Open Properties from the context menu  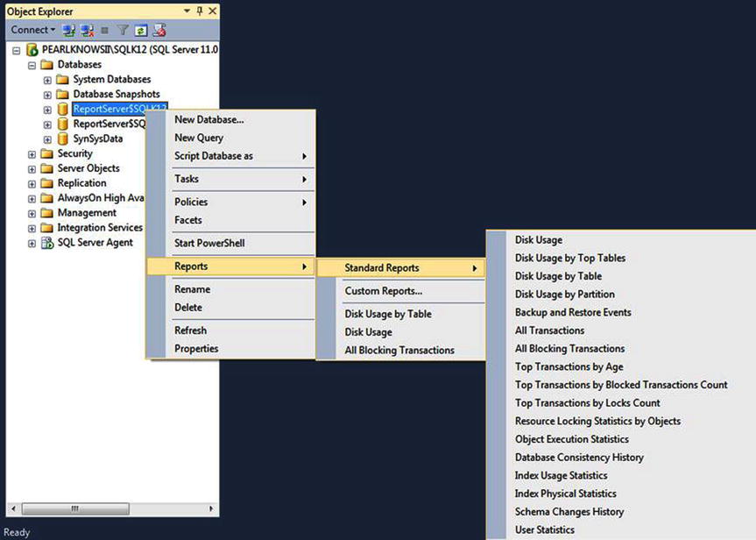pyautogui.click(x=231, y=349)
